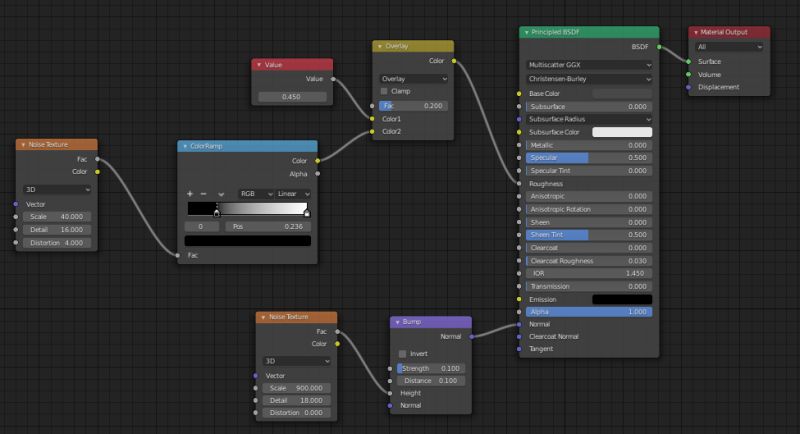Open the 3D dropdown in bottom Noise Texture

click(296, 361)
